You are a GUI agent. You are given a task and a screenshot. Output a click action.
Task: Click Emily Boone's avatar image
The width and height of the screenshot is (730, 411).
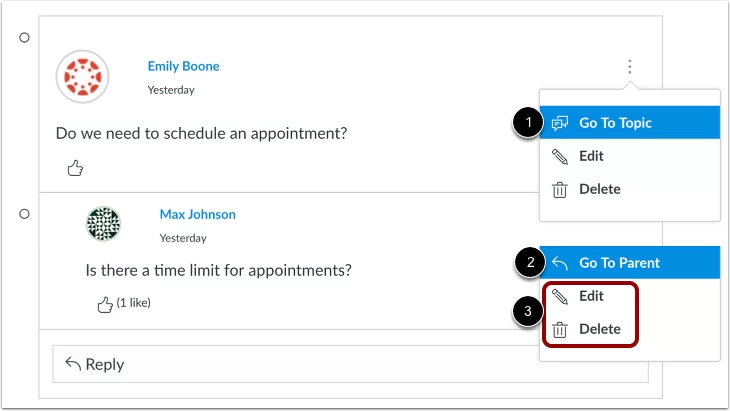coord(82,76)
